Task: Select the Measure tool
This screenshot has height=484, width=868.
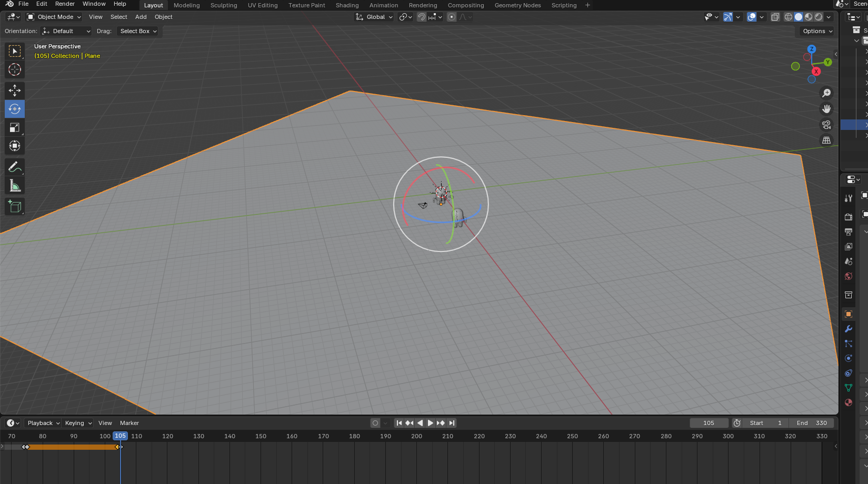Action: tap(15, 186)
